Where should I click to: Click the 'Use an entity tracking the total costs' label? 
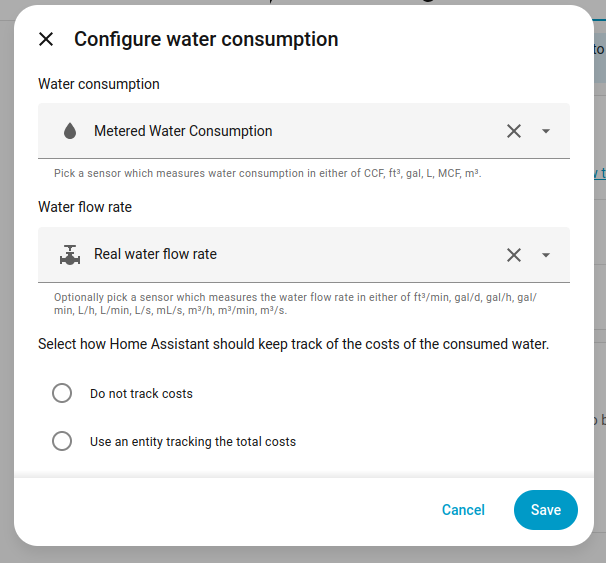click(x=193, y=441)
